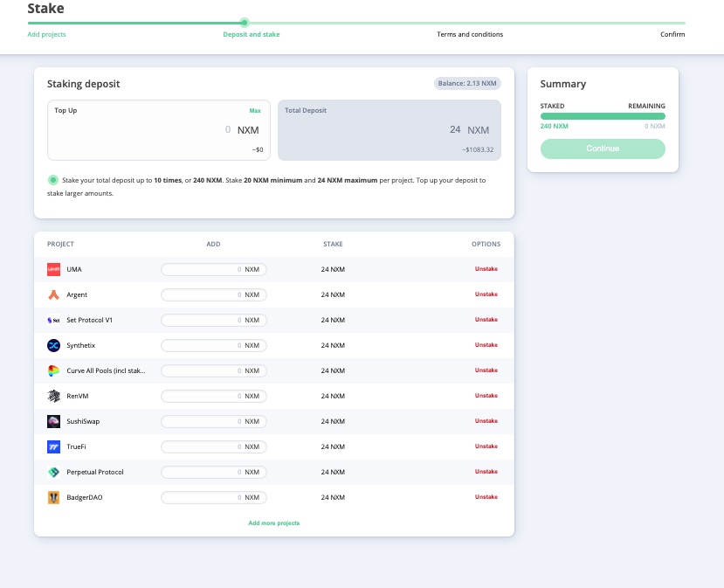Click the Argent project logo icon
The image size is (724, 588).
[x=53, y=294]
